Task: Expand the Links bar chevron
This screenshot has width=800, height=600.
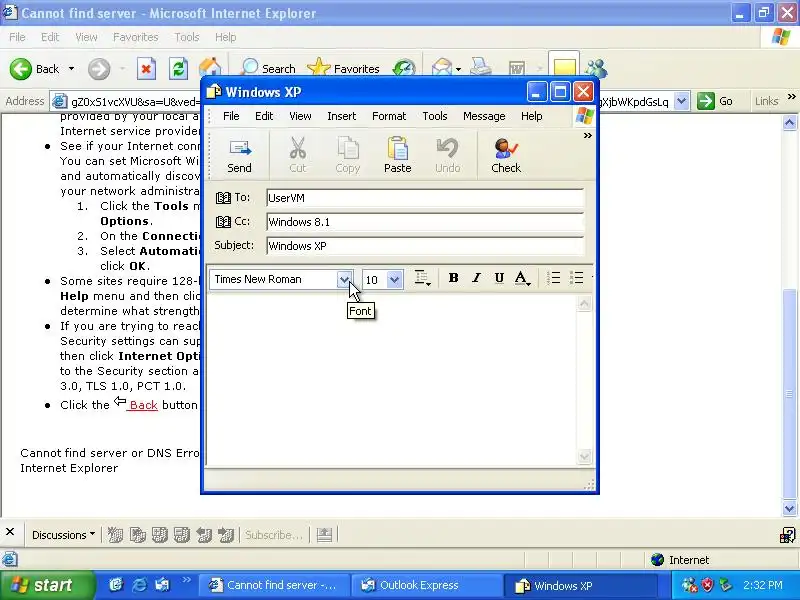Action: 792,96
